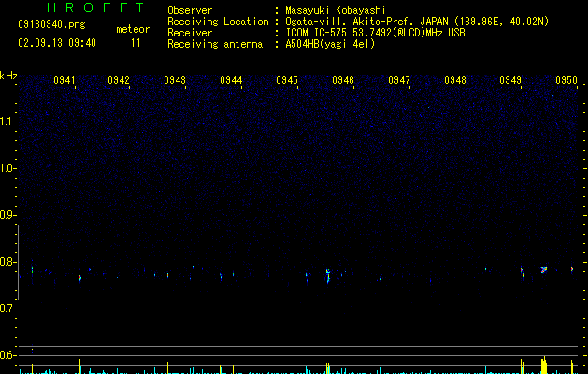Image resolution: width=588 pixels, height=374 pixels.
Task: Select the filename 09130940.png
Action: click(x=51, y=24)
